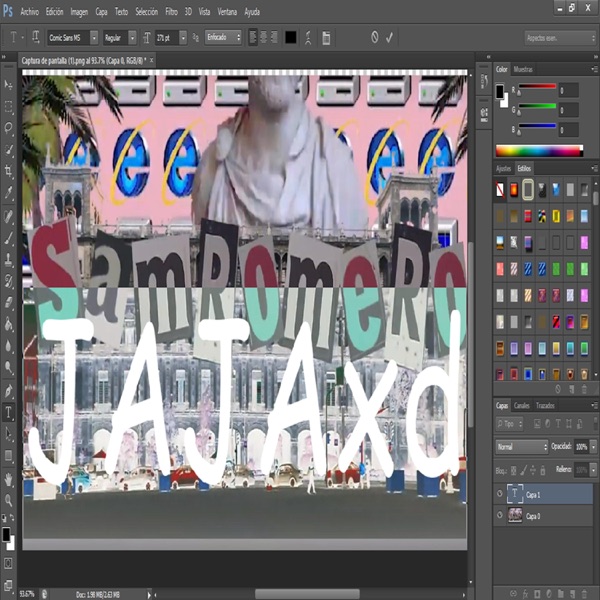Open the Ventana menu

coord(227,12)
